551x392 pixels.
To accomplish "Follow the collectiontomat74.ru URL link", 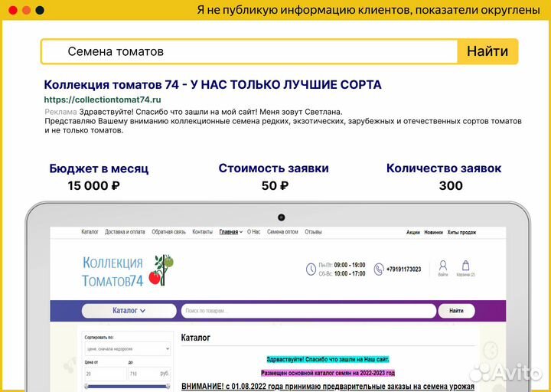I will click(x=103, y=100).
